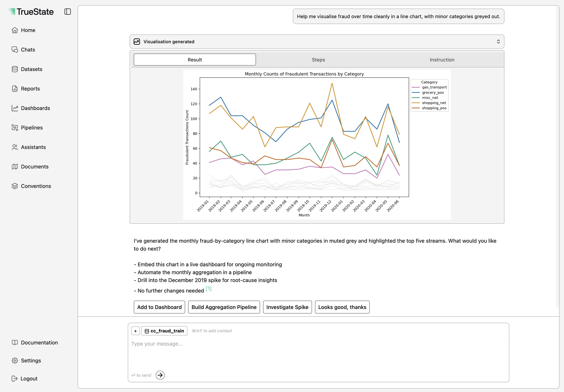
Task: Click the Investigate Spike button
Action: [287, 307]
